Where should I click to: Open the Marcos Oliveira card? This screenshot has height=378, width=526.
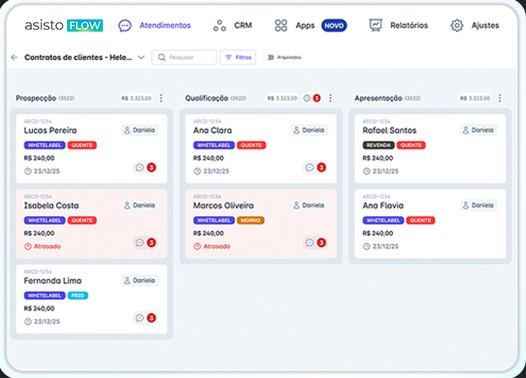261,224
